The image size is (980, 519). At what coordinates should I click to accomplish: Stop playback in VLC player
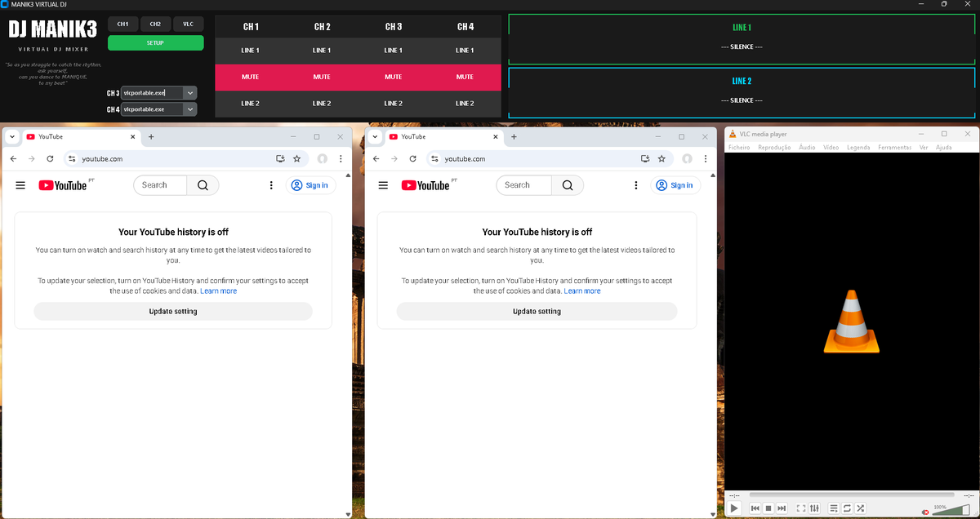[768, 508]
